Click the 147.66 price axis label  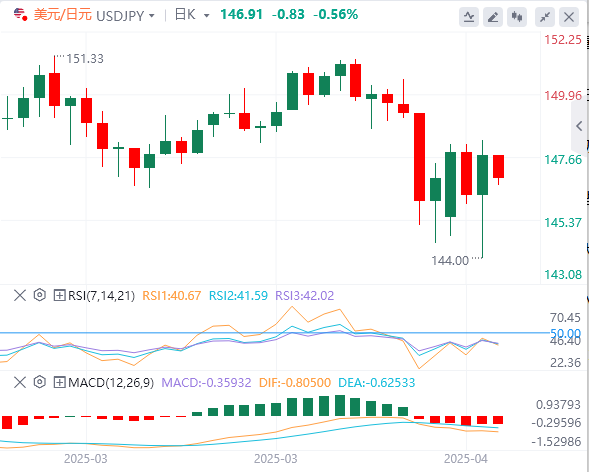pyautogui.click(x=563, y=160)
